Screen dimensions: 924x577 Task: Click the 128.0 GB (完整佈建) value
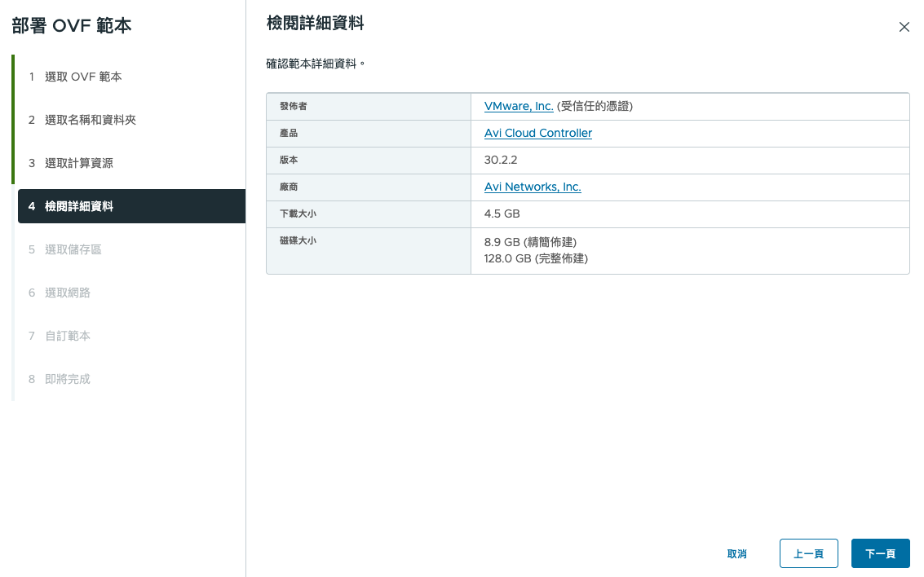tap(537, 258)
